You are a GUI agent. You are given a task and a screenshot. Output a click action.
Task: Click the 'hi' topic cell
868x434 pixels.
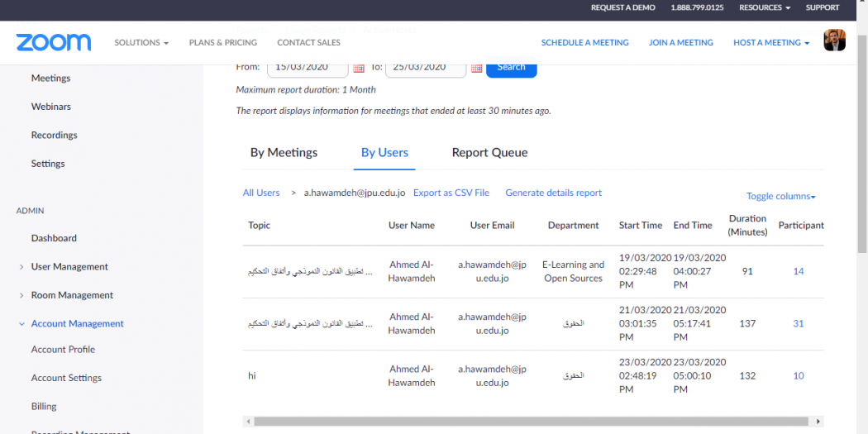click(x=252, y=375)
